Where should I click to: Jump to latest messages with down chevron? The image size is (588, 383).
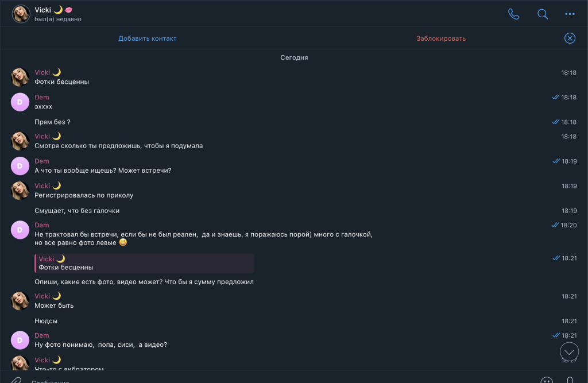pyautogui.click(x=569, y=351)
